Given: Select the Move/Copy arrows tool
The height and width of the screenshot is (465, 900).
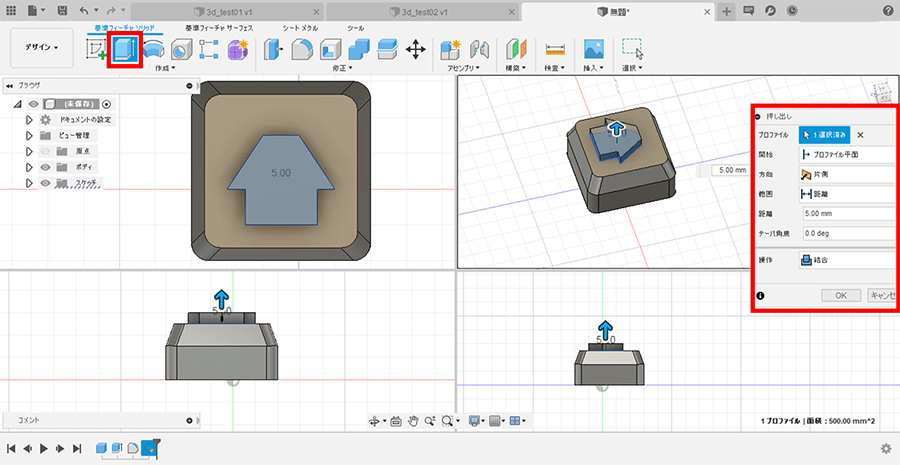Looking at the screenshot, I should coord(415,50).
